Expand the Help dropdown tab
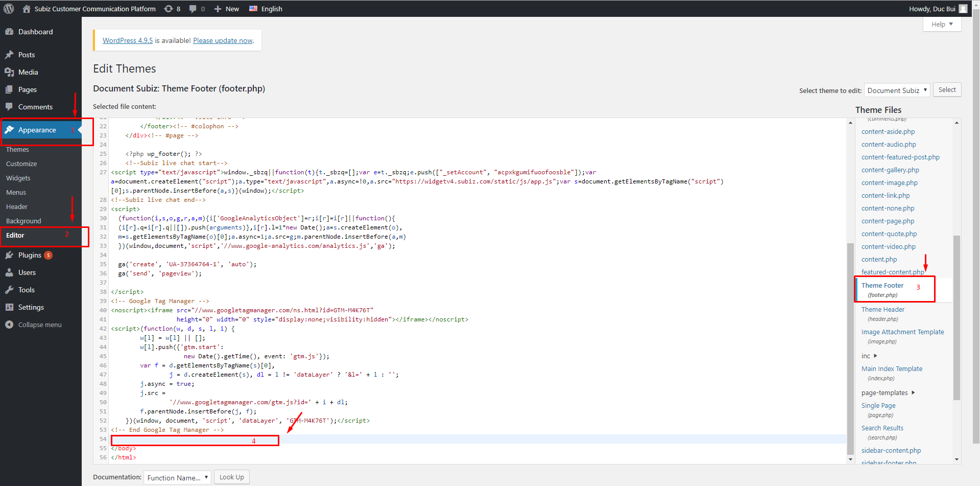This screenshot has height=486, width=980. point(942,24)
